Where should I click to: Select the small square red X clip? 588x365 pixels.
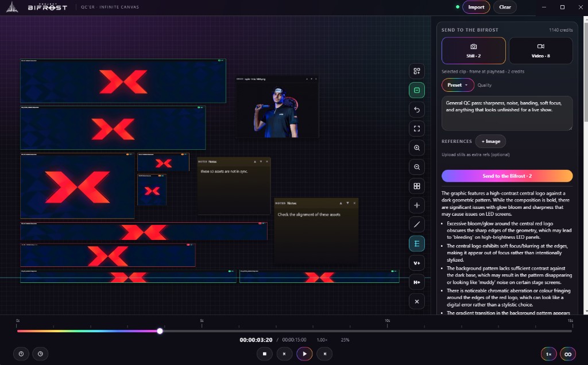coord(152,190)
